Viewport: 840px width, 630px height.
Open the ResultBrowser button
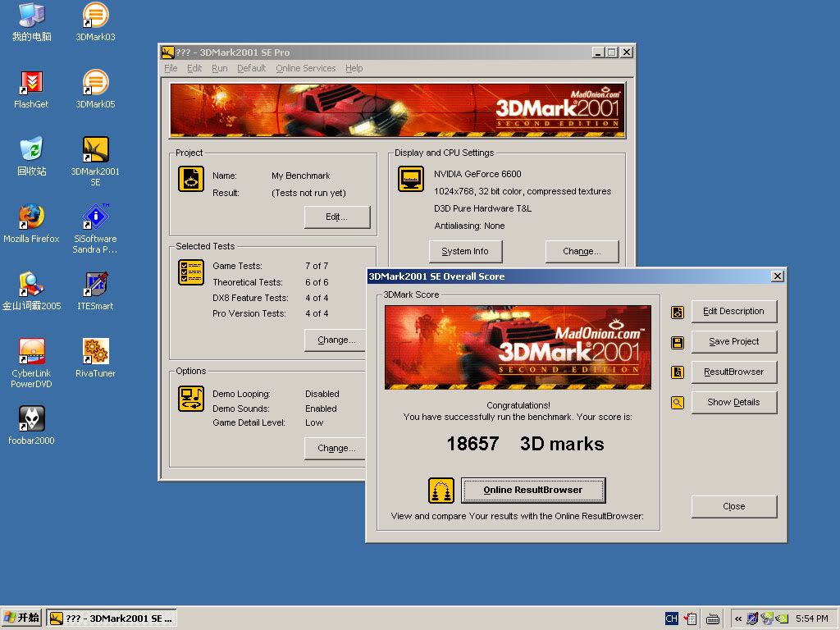[734, 372]
